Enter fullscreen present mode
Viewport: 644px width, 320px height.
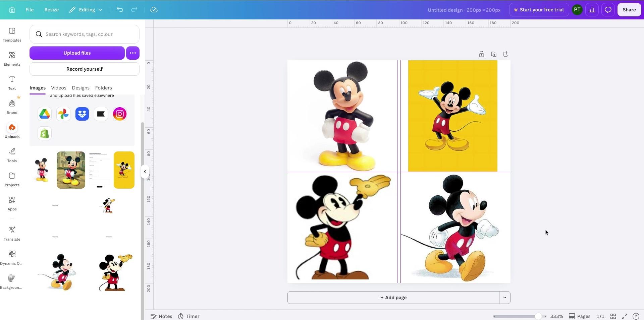pyautogui.click(x=625, y=316)
